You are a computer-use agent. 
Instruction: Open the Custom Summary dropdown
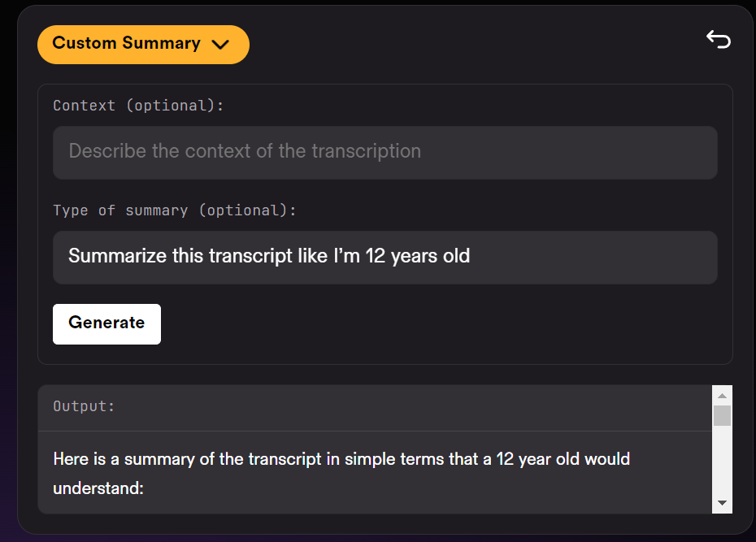pos(143,44)
